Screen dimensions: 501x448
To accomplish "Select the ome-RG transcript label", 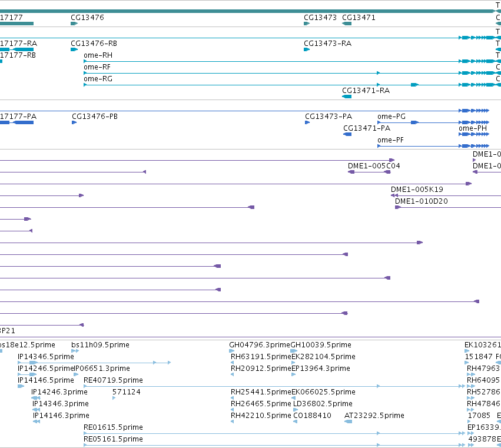I will 98,79.
